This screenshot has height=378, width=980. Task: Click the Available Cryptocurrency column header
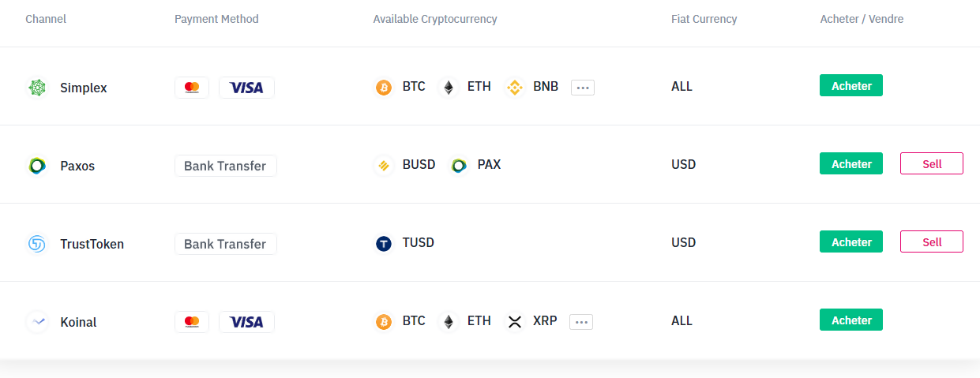point(435,19)
